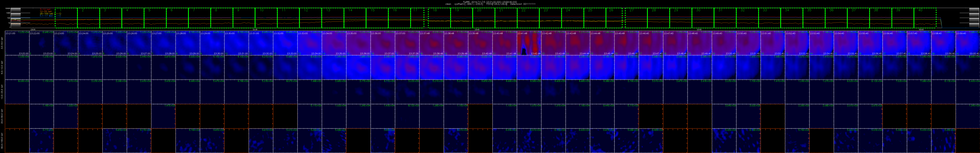Select time interval 38 in the lightcurve
The width and height of the screenshot is (980, 153).
881,18
